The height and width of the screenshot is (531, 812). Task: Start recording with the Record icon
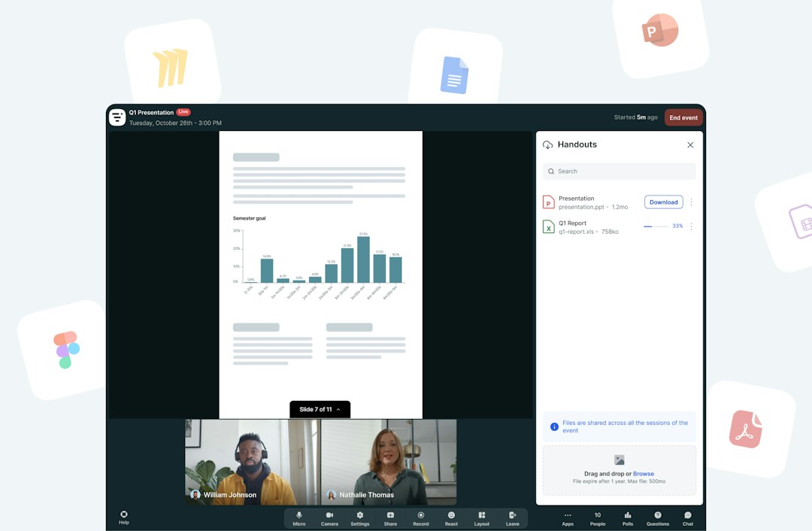pos(421,515)
